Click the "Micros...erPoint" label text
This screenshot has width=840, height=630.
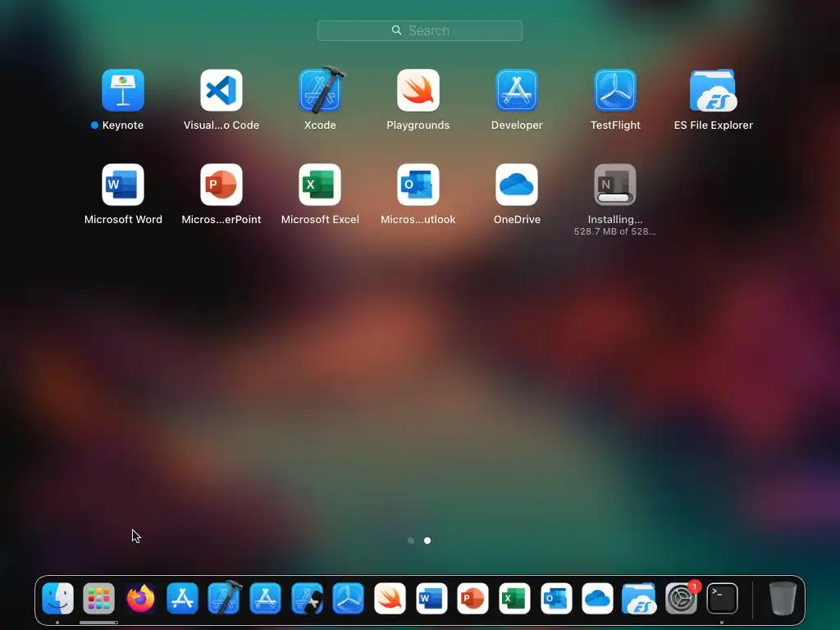point(221,219)
